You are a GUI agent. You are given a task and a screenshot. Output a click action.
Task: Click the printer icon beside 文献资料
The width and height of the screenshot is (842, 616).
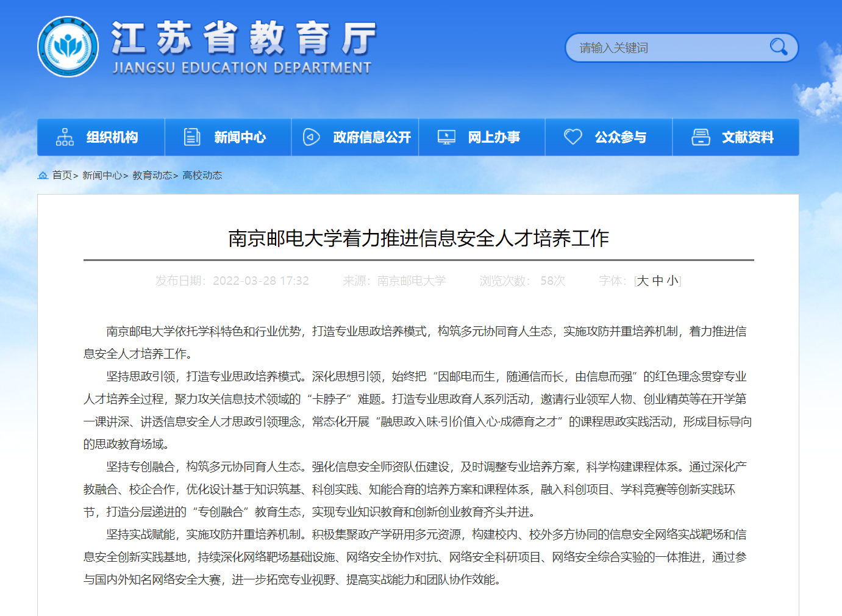click(701, 137)
